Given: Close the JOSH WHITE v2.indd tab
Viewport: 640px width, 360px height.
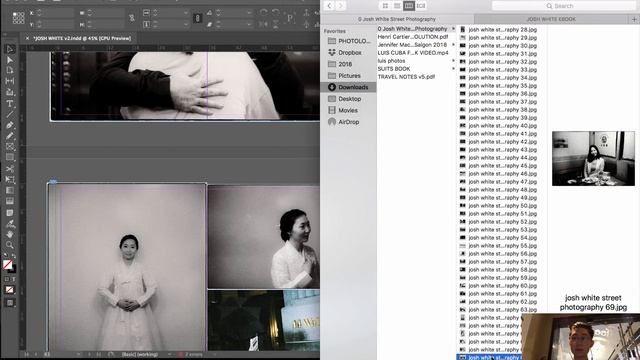Looking at the screenshot, I should coord(27,38).
